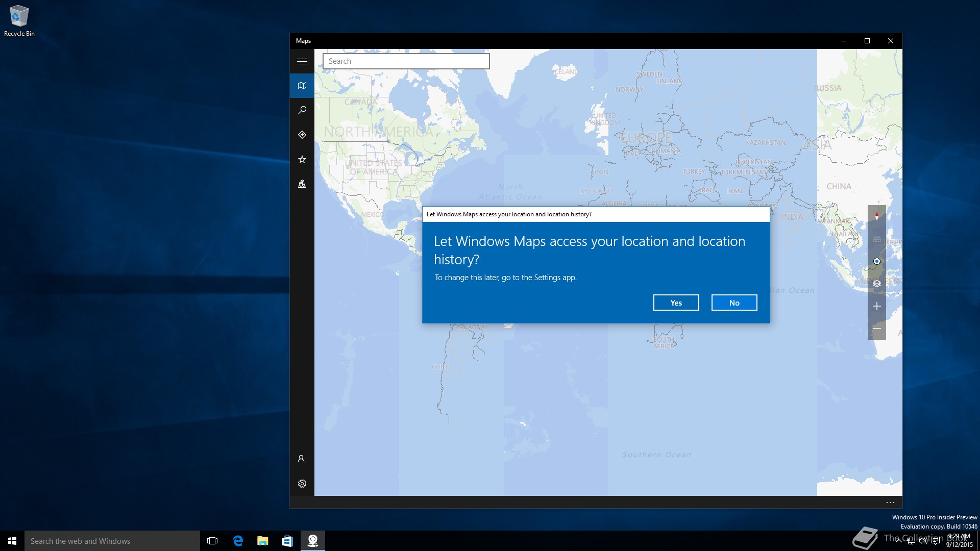Focus the Maps Search box
The height and width of the screenshot is (551, 980).
pos(406,61)
